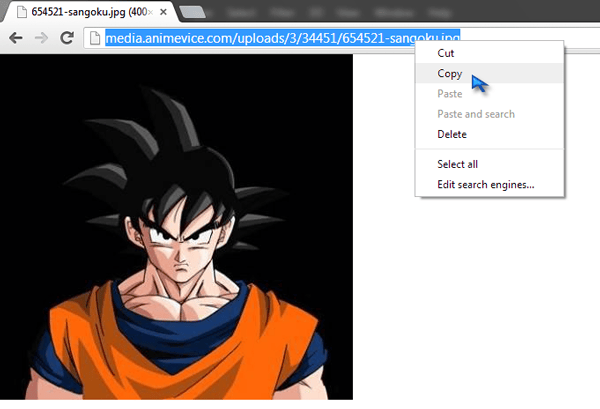Choose Cut from the context menu

click(489, 53)
